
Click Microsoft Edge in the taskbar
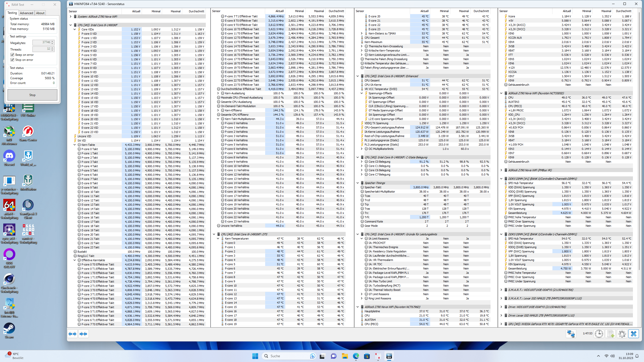coord(356,356)
